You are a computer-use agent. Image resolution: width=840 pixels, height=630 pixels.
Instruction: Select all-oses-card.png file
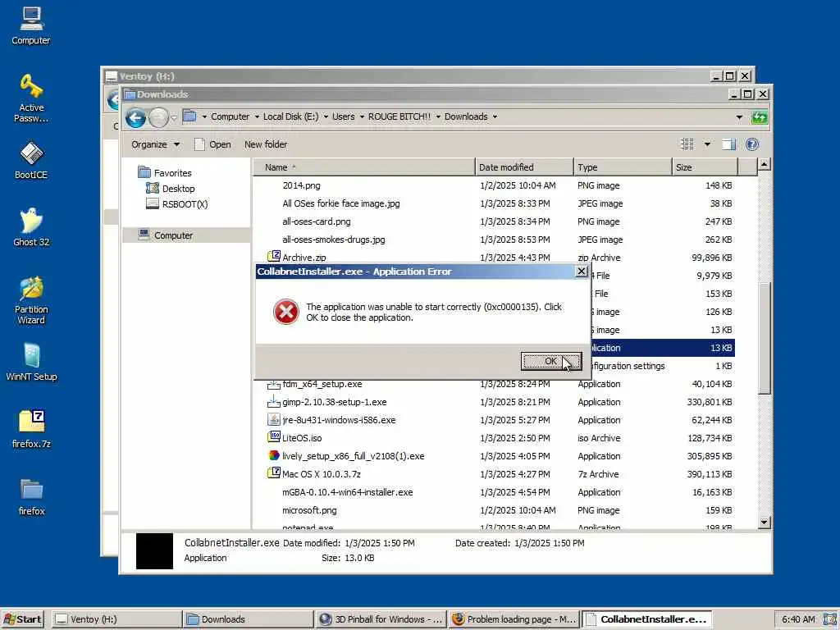coord(316,221)
